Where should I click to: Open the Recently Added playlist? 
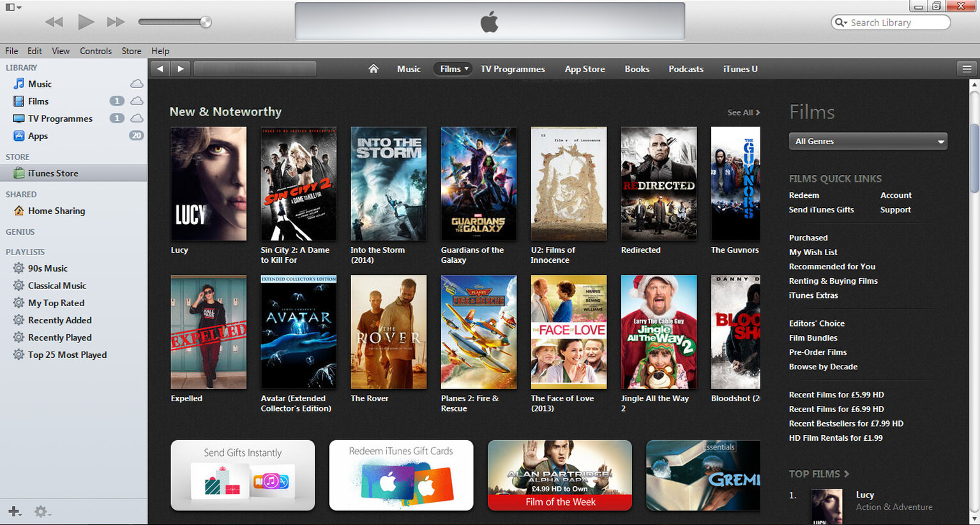click(59, 320)
